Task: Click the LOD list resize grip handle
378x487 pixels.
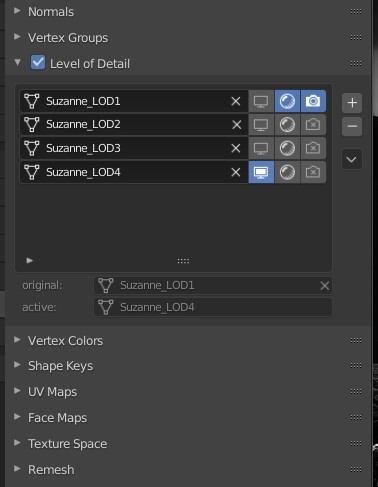Action: [183, 261]
